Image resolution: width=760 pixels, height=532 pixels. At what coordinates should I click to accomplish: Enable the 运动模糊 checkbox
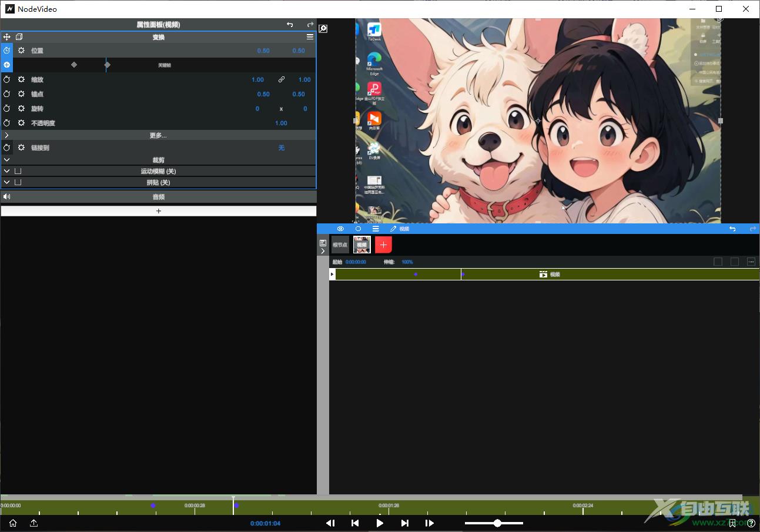coord(18,171)
